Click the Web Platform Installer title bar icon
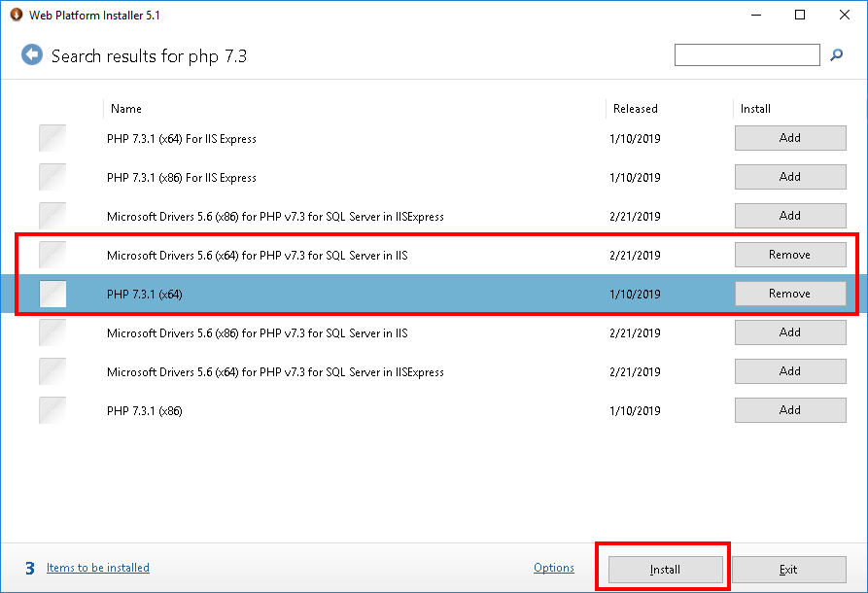 pyautogui.click(x=17, y=15)
